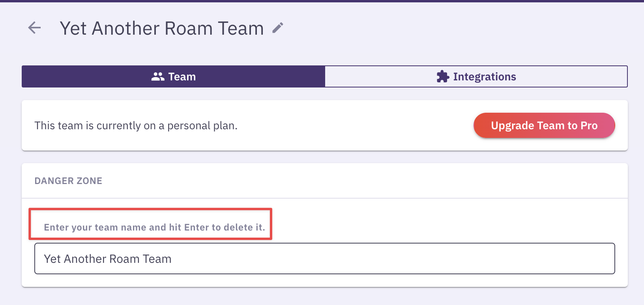The image size is (644, 305).
Task: Click the gradient Upgrade button
Action: 544,125
